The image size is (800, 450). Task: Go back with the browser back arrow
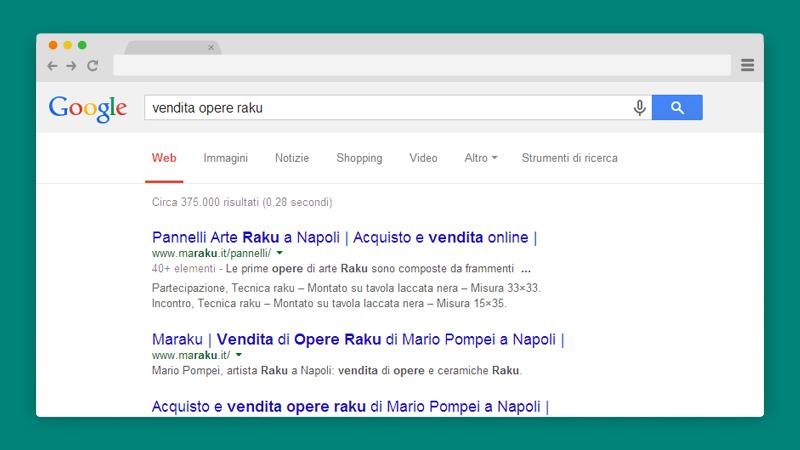tap(52, 66)
